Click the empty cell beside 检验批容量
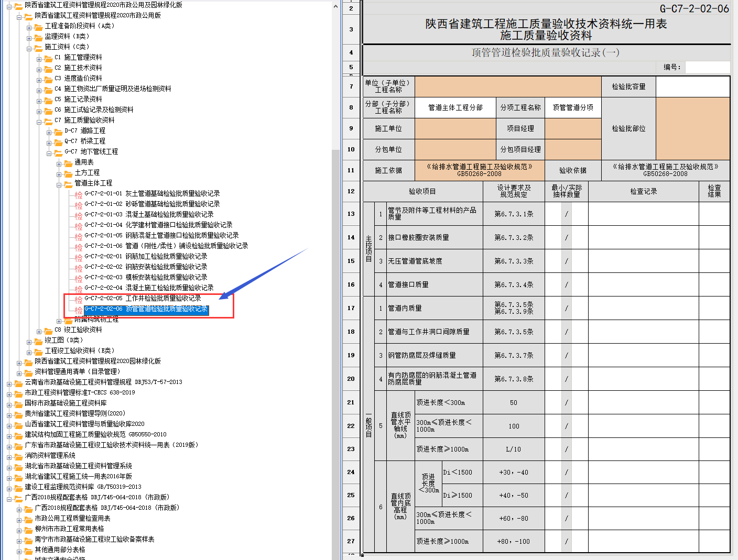738x560 pixels. pos(692,86)
